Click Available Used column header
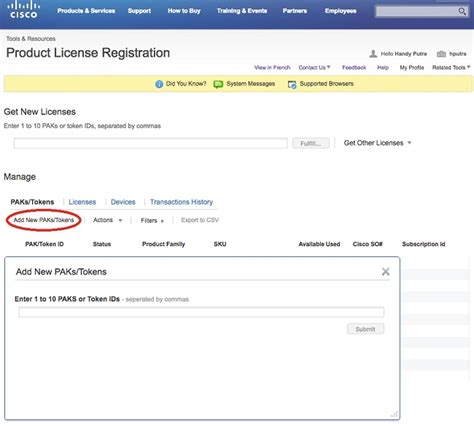This screenshot has width=474, height=426. [319, 244]
